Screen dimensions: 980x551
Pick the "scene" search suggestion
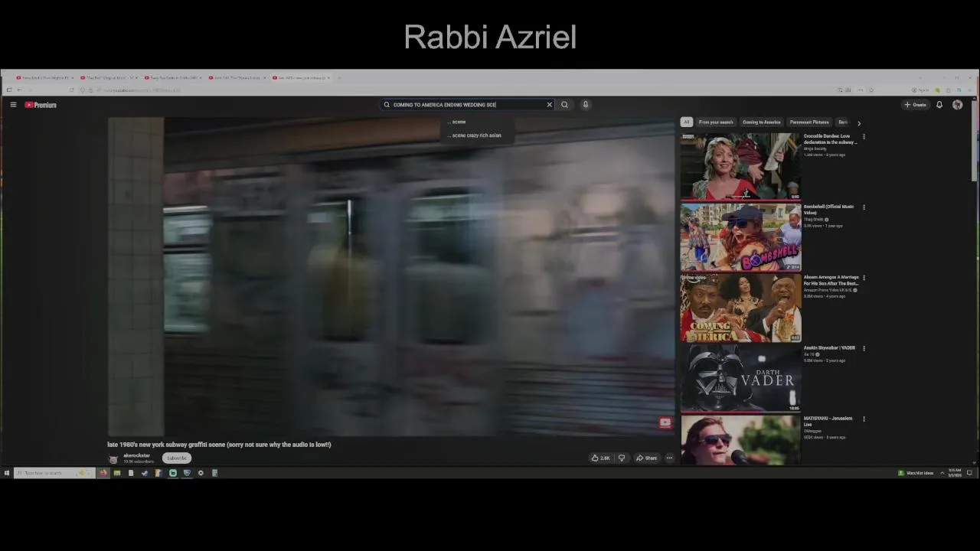click(475, 122)
